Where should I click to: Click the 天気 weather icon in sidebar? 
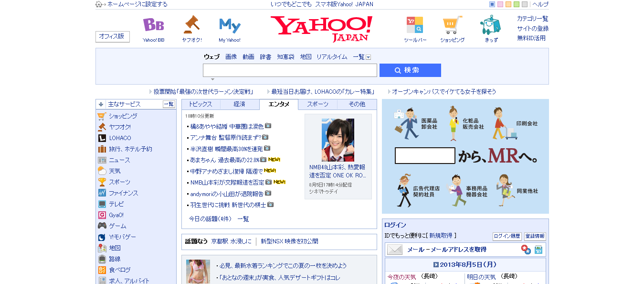coord(102,171)
